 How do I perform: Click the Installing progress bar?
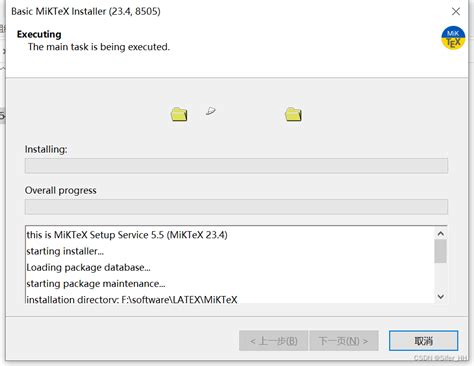(236, 166)
